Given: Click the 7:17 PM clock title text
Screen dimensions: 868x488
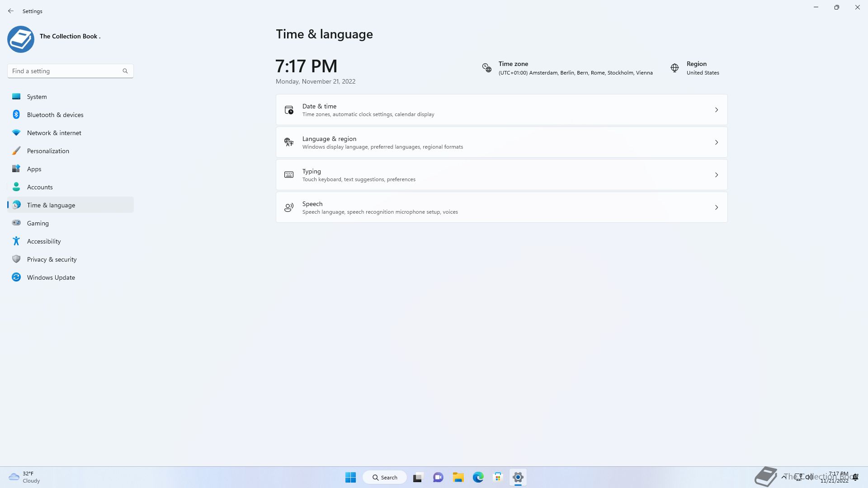Looking at the screenshot, I should 307,66.
